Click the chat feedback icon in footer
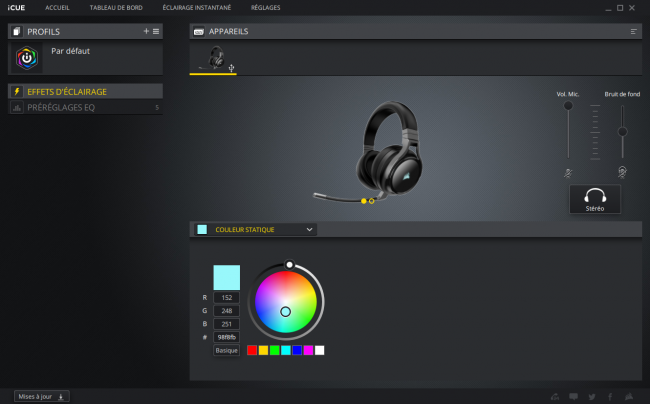This screenshot has height=404, width=650. click(x=573, y=397)
